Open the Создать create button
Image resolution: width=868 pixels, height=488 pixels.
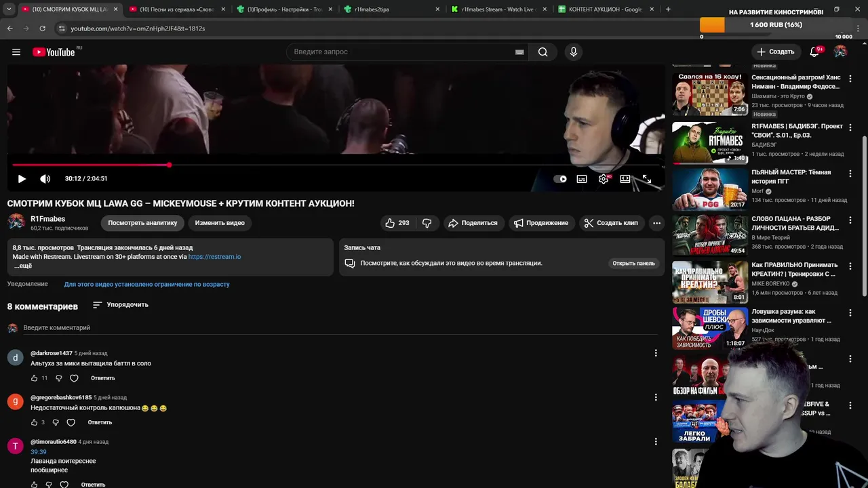click(x=776, y=52)
